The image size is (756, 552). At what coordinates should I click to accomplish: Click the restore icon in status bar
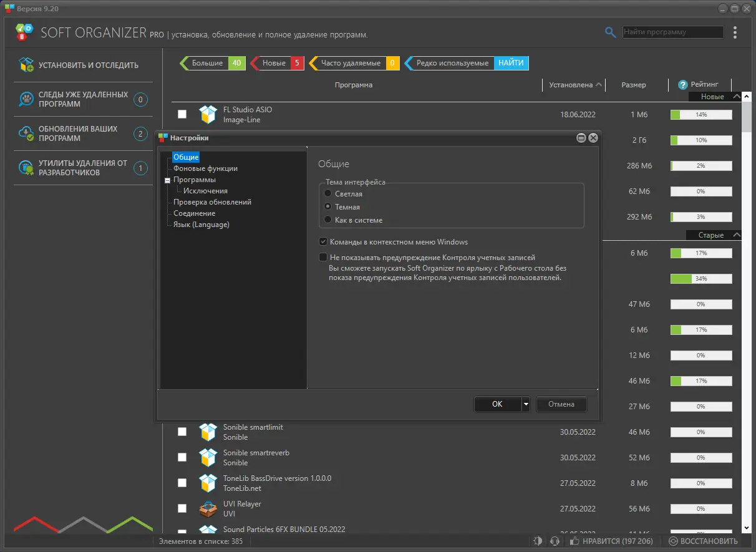click(673, 541)
